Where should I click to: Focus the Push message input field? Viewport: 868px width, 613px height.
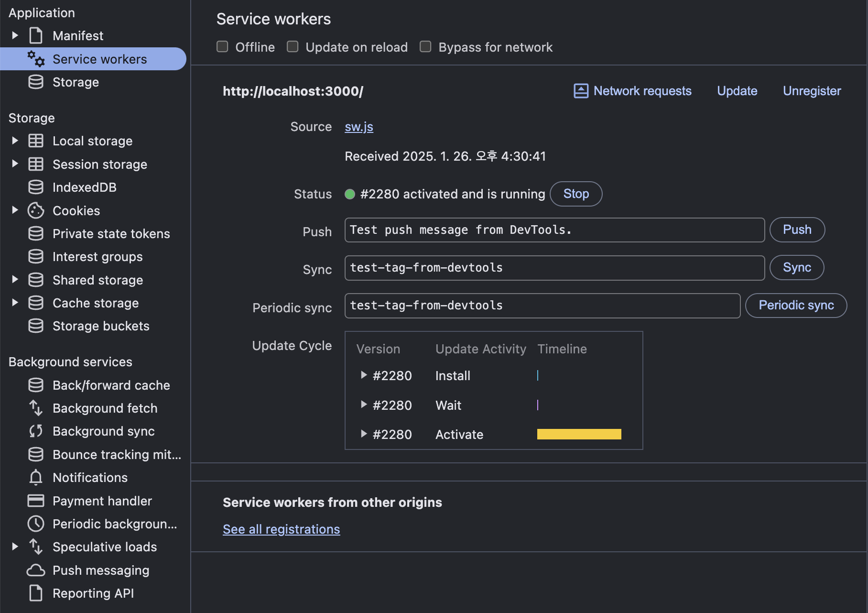click(554, 230)
